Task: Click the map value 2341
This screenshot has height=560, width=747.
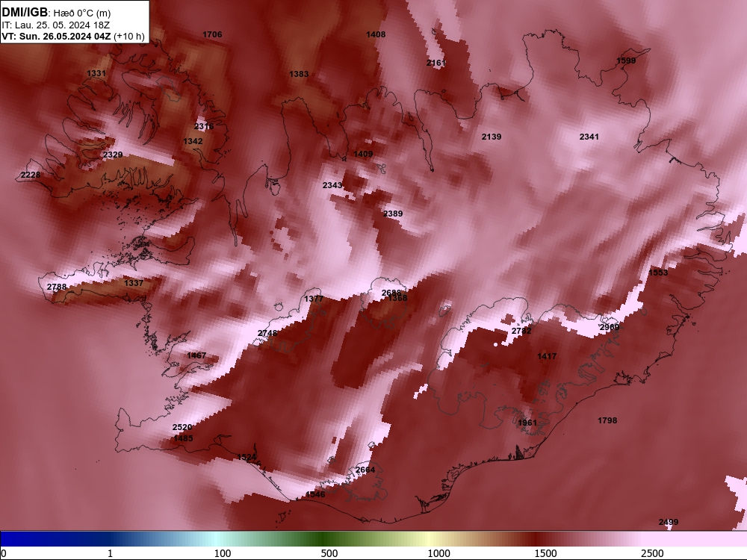Action: click(589, 137)
